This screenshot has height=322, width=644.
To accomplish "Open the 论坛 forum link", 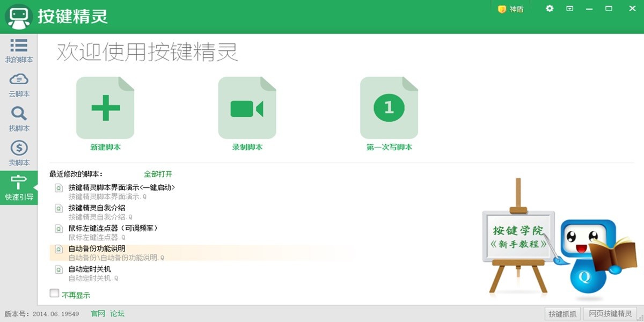I will coord(116,314).
